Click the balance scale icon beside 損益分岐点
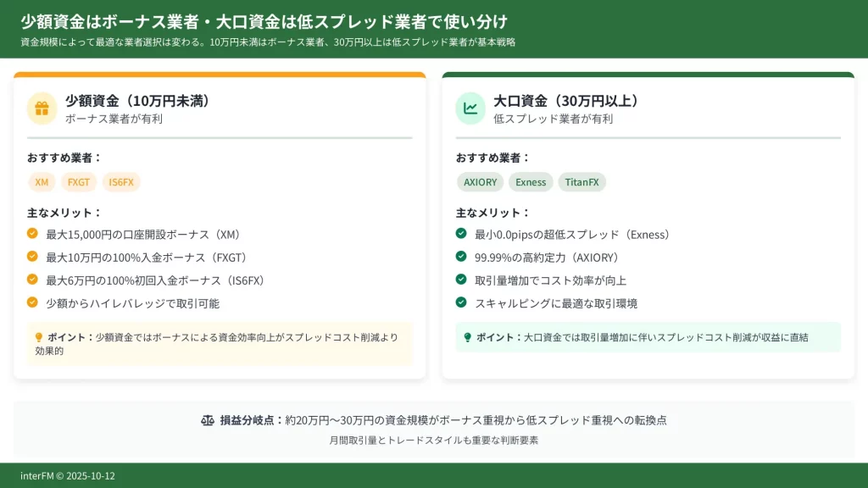This screenshot has width=868, height=488. click(x=208, y=420)
